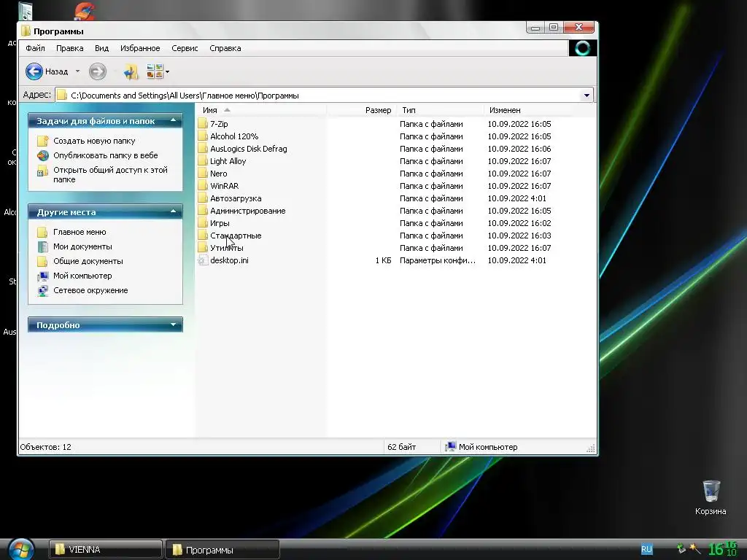Click Опубликовать папку в вебе link
Screen dimensions: 747x560
(106, 155)
